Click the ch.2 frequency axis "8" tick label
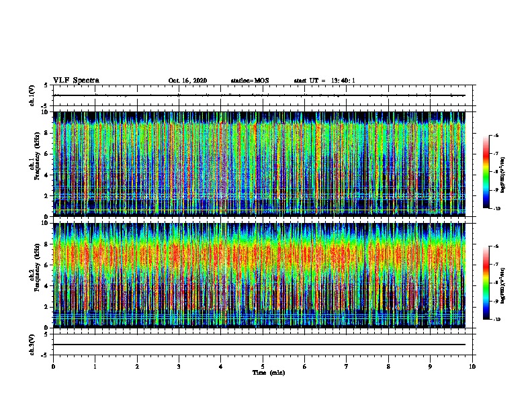 46,244
